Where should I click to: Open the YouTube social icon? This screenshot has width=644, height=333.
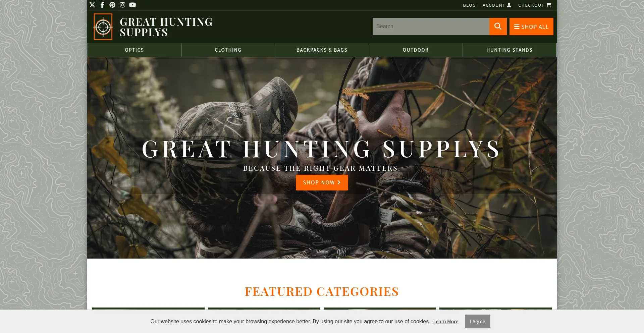[132, 5]
